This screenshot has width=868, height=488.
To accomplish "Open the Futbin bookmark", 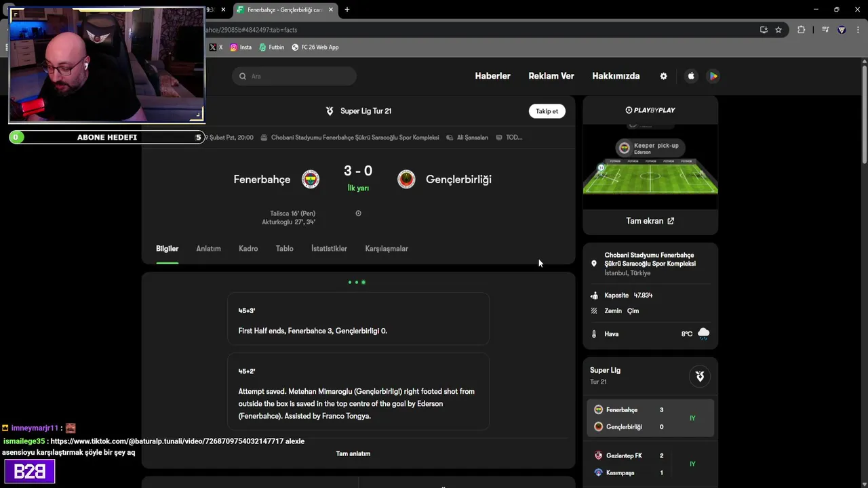I will [x=271, y=47].
